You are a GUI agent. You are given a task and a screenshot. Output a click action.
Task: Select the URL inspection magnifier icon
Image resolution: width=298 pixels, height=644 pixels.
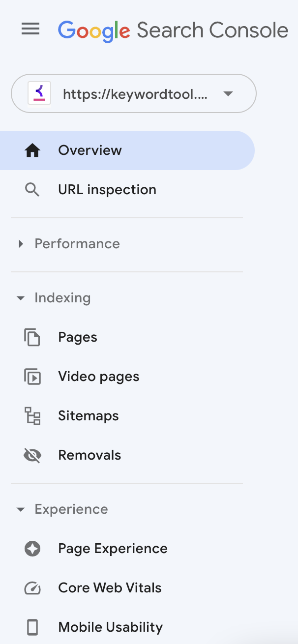[32, 189]
